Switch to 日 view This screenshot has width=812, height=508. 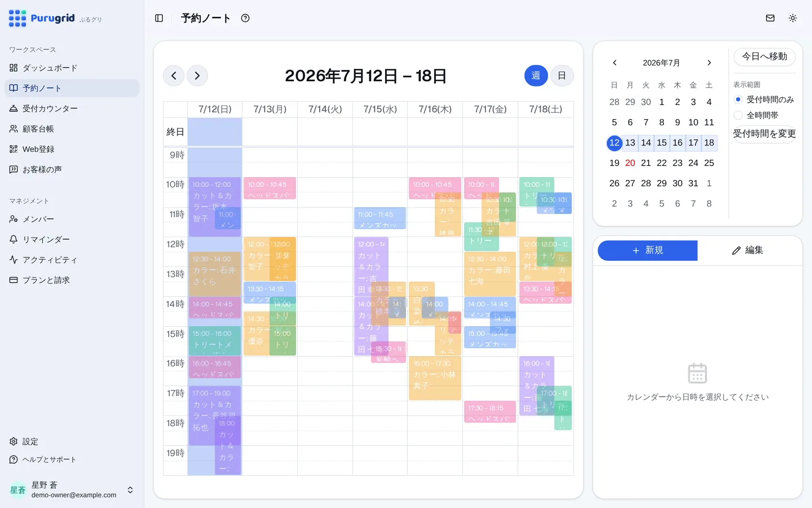(562, 76)
